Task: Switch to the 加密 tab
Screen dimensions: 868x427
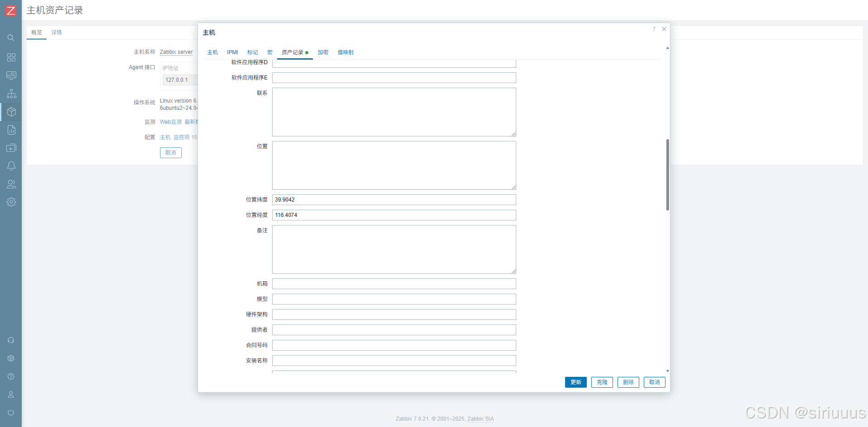Action: click(x=323, y=52)
